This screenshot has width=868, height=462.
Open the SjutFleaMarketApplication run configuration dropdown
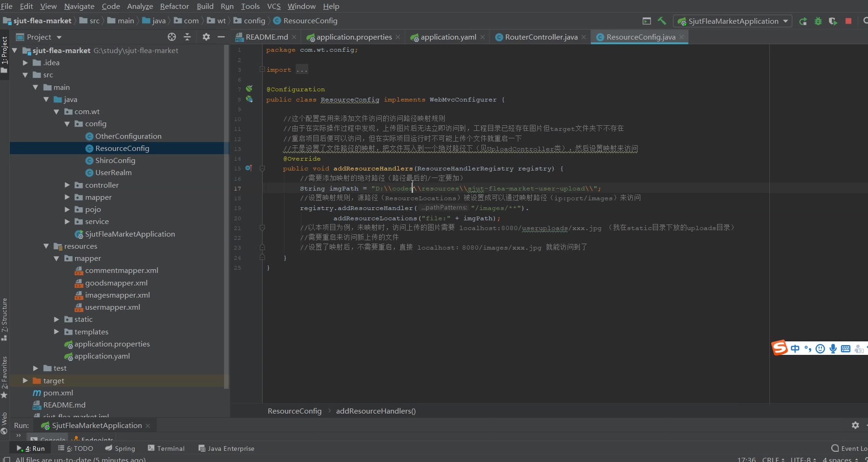click(x=733, y=21)
